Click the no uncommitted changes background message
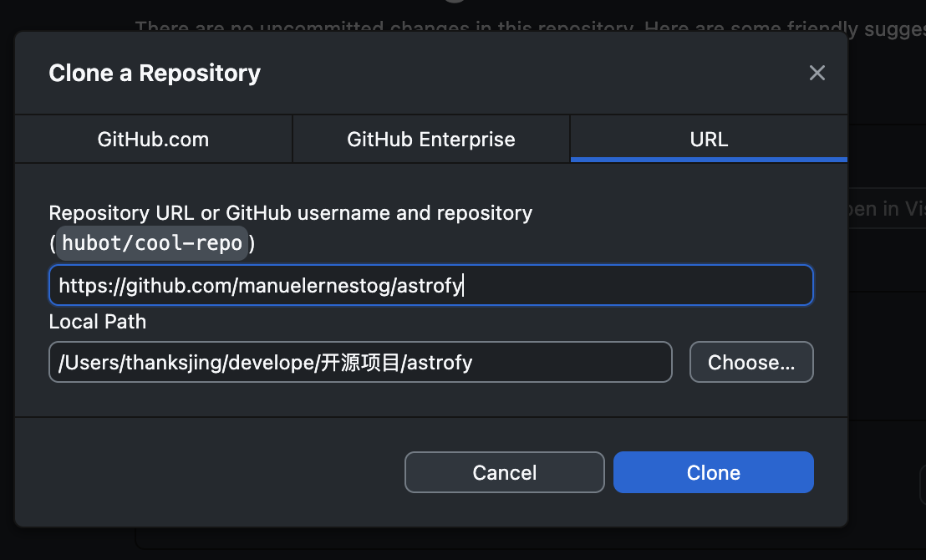This screenshot has width=926, height=560. [x=531, y=28]
